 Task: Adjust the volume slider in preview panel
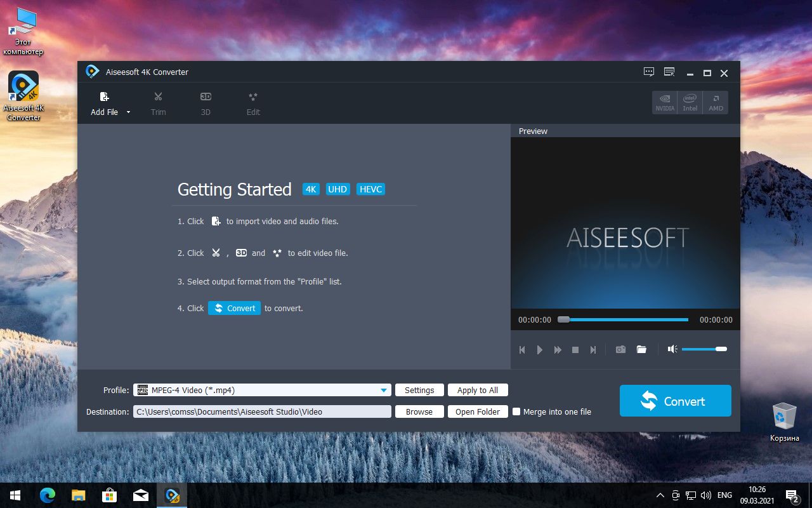click(x=704, y=349)
